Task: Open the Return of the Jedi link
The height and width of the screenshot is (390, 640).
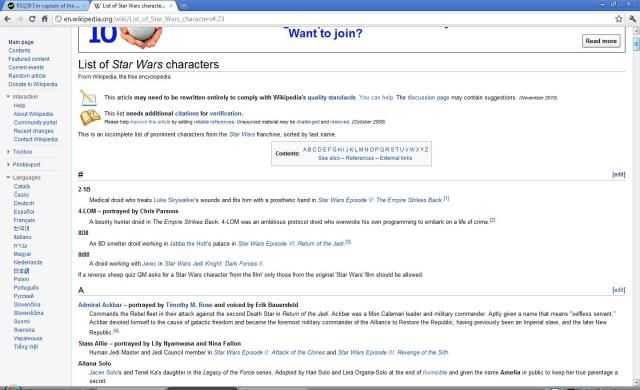Action: click(x=291, y=244)
